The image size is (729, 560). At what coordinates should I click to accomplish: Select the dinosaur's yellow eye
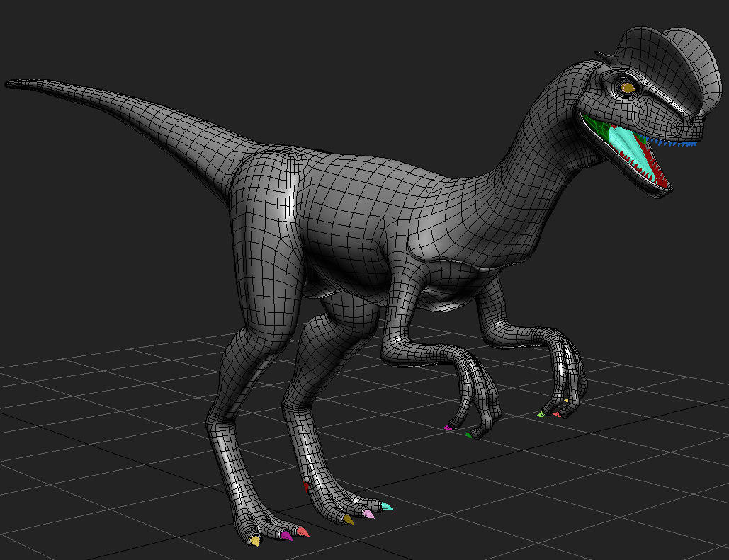click(x=627, y=87)
